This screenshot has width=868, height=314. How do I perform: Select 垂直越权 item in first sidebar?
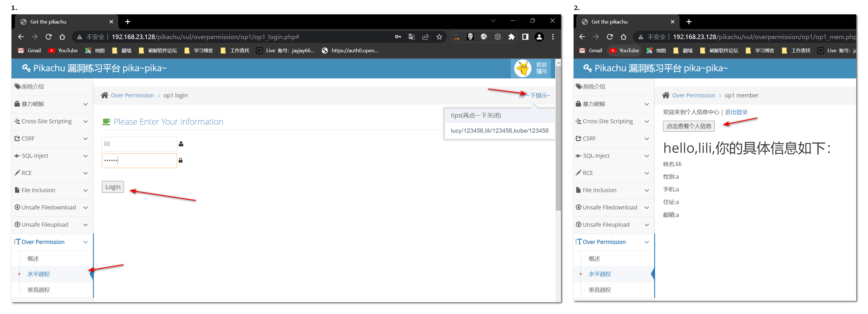click(x=39, y=289)
